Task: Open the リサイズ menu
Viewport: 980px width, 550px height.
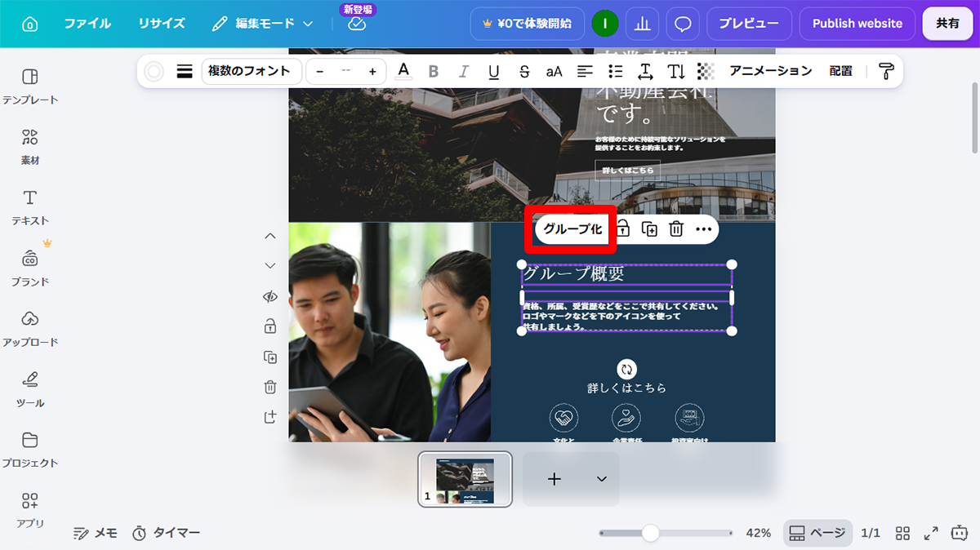Action: (x=162, y=24)
